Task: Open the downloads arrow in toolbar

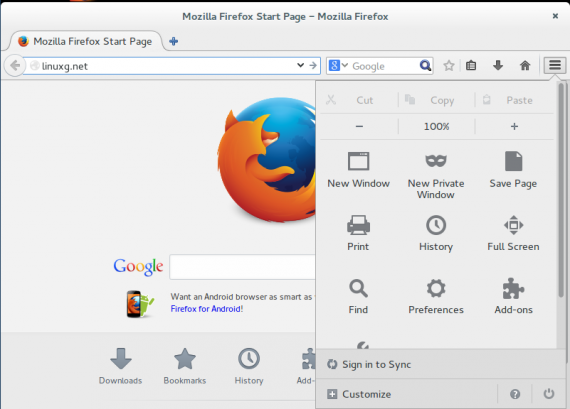Action: tap(498, 66)
